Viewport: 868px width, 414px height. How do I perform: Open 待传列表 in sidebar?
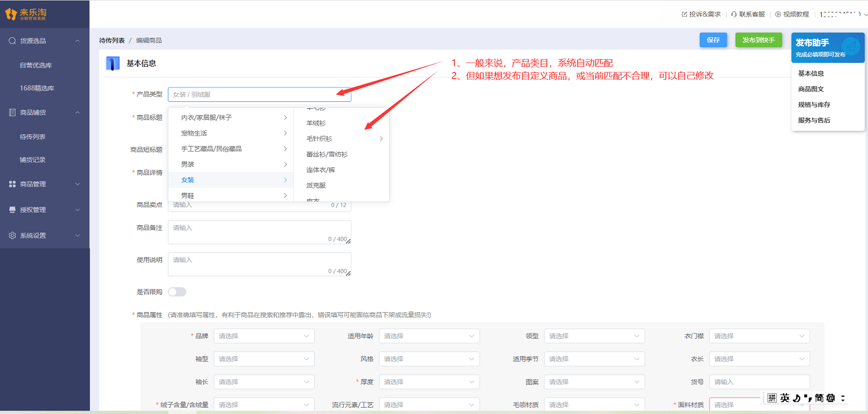(32, 137)
